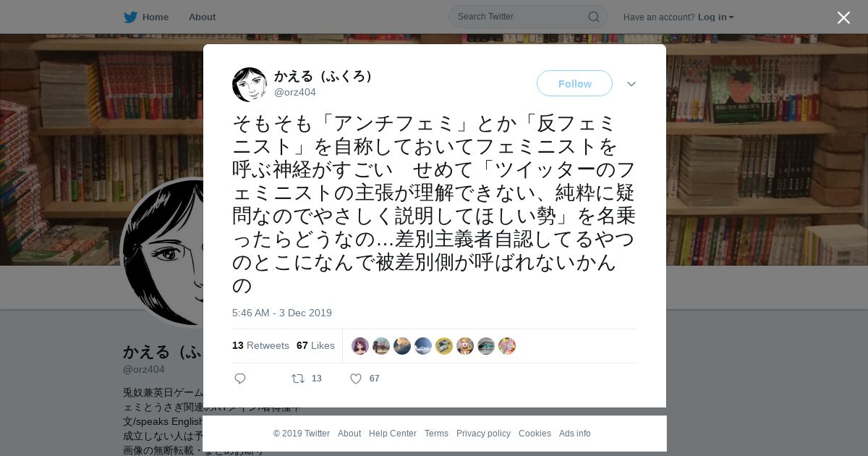The width and height of the screenshot is (868, 456).
Task: Open the Log in dropdown
Action: (716, 17)
